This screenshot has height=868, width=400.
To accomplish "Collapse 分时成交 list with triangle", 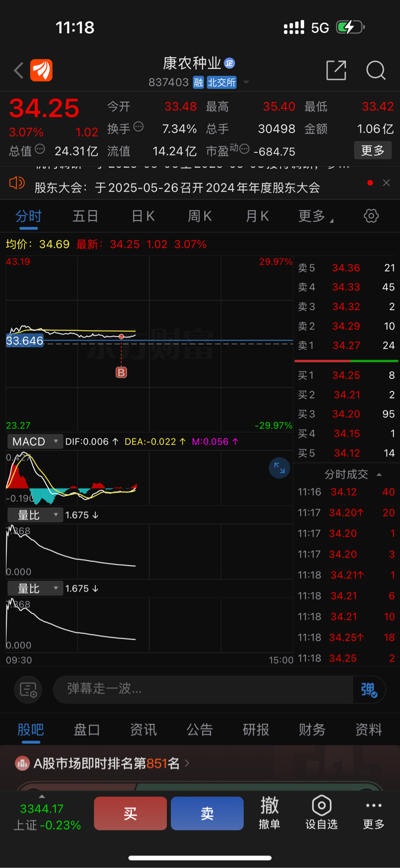I will (379, 474).
